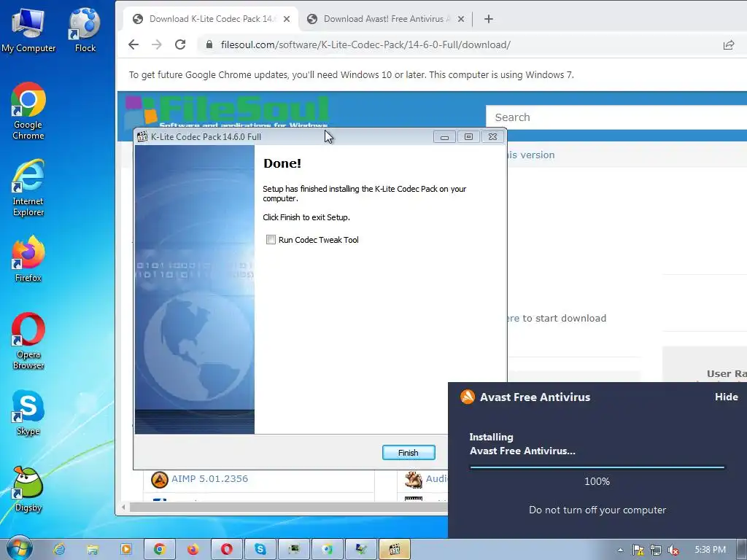Click the FileSoul logo
747x560 pixels.
coord(228,111)
